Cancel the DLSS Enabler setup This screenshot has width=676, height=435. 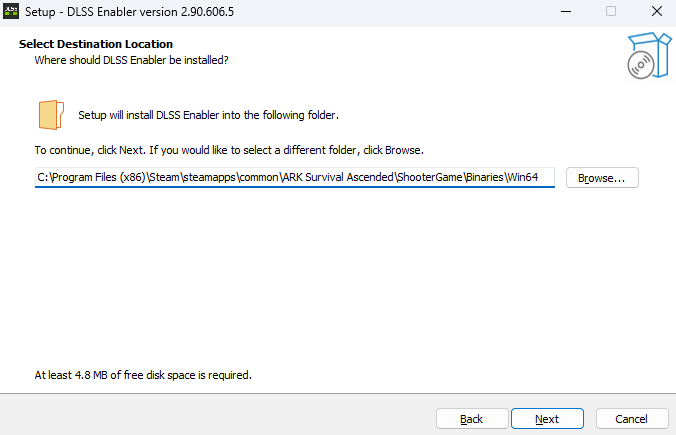pyautogui.click(x=631, y=419)
